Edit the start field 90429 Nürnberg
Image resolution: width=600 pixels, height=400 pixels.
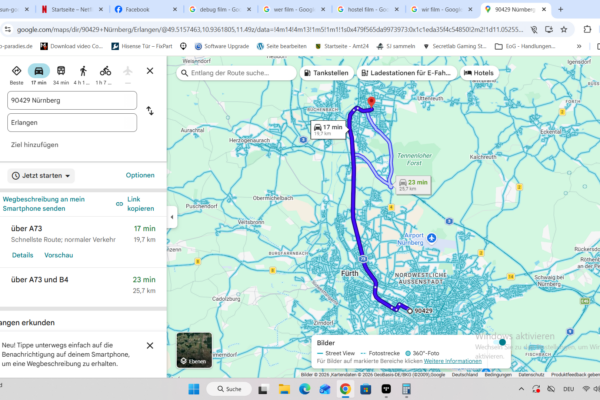pyautogui.click(x=72, y=100)
